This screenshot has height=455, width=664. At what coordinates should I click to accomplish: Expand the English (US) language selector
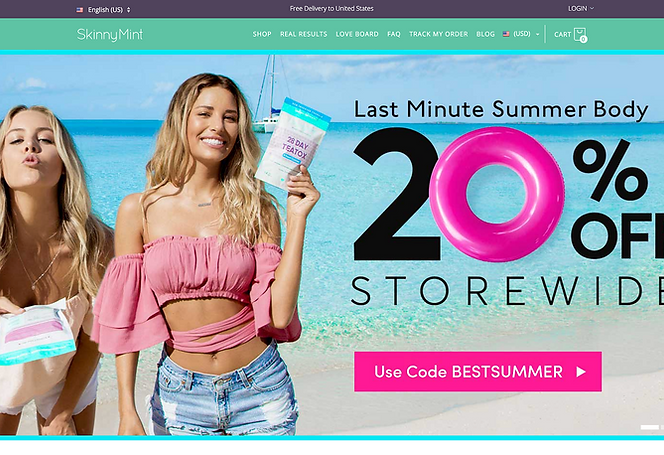(104, 10)
